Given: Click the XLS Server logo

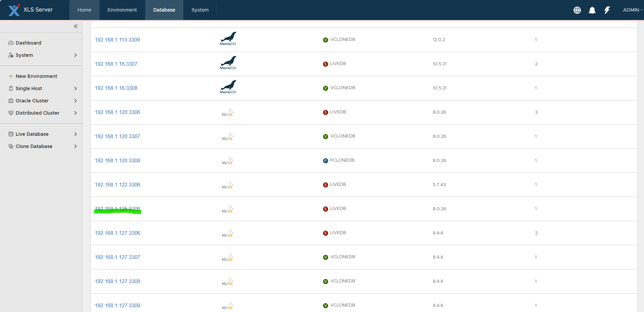Looking at the screenshot, I should 14,10.
